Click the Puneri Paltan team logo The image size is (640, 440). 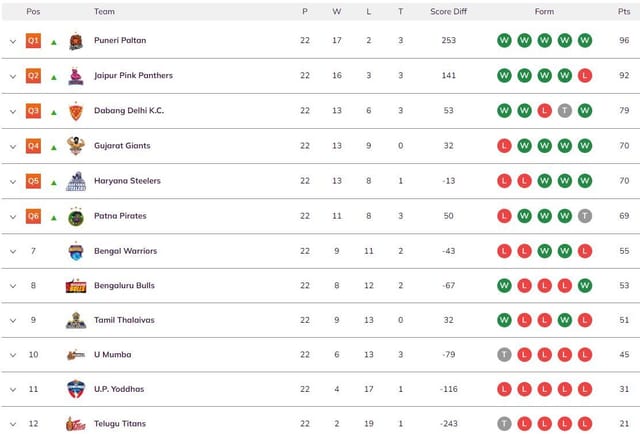point(76,41)
